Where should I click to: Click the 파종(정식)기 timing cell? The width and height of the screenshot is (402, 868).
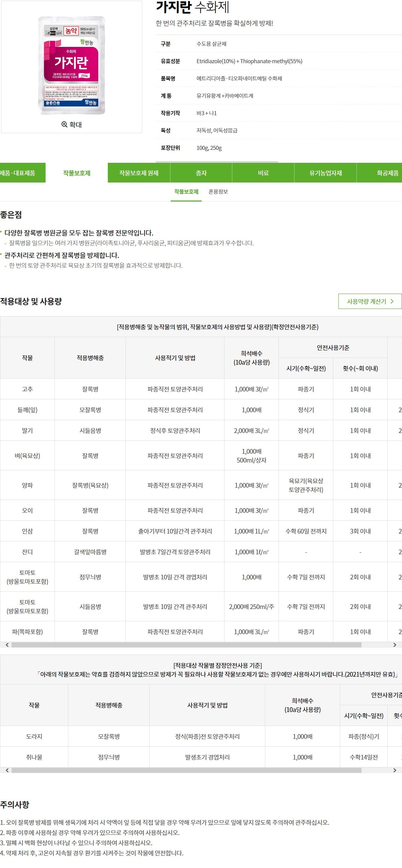click(x=364, y=736)
